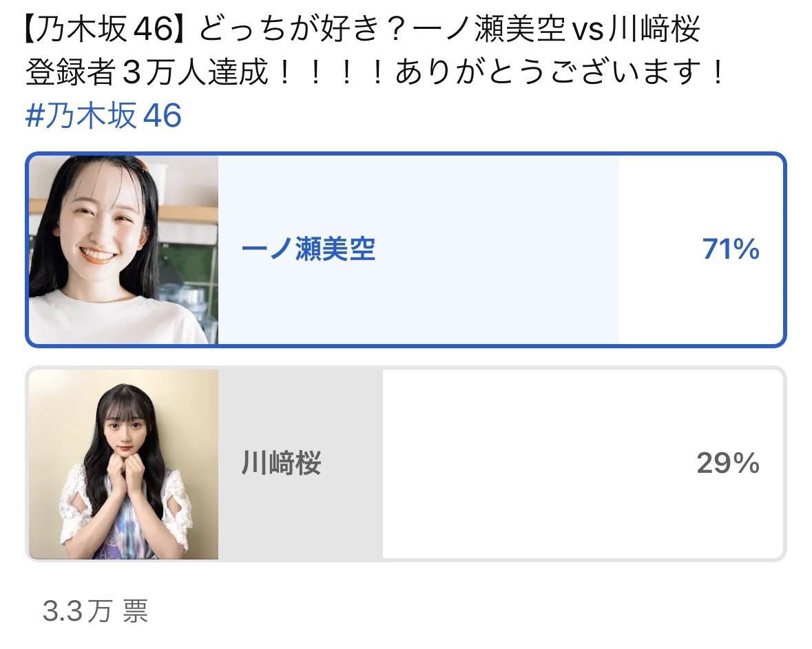
Task: Click the 3.3万 票 vote count
Action: 95,611
